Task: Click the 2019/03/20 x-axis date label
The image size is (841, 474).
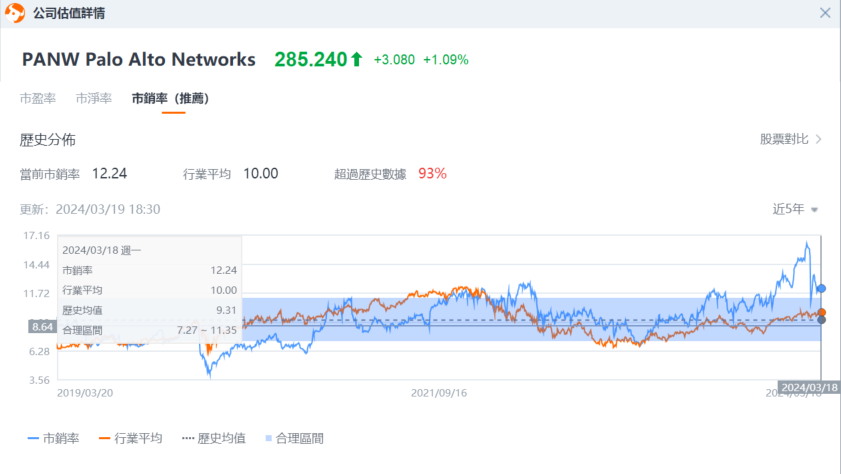Action: coord(85,393)
